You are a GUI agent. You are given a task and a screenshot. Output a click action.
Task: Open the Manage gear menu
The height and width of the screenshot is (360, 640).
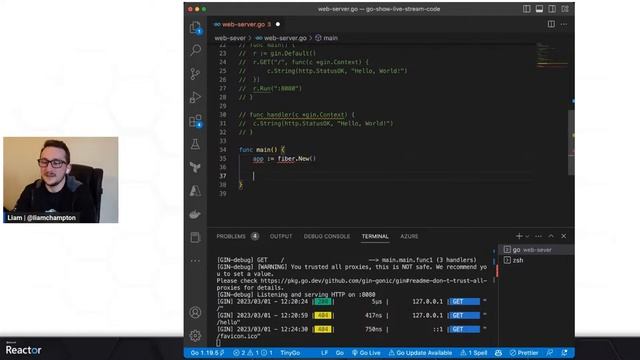tap(196, 336)
